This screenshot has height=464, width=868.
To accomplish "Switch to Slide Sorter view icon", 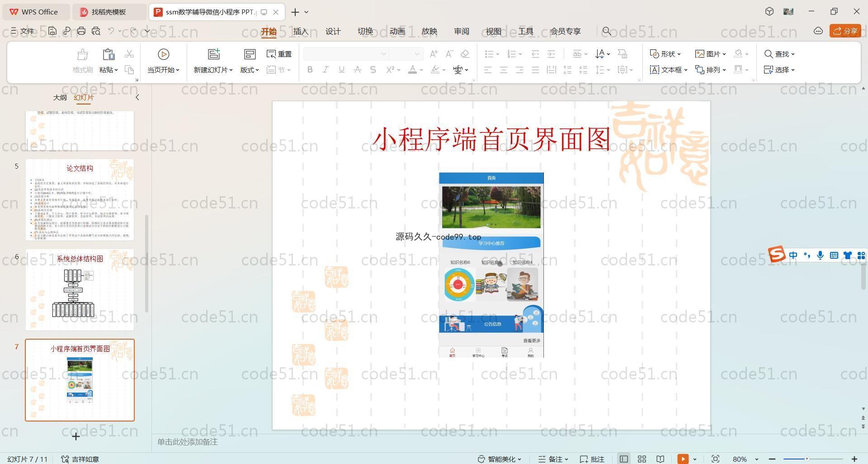I will 642,459.
